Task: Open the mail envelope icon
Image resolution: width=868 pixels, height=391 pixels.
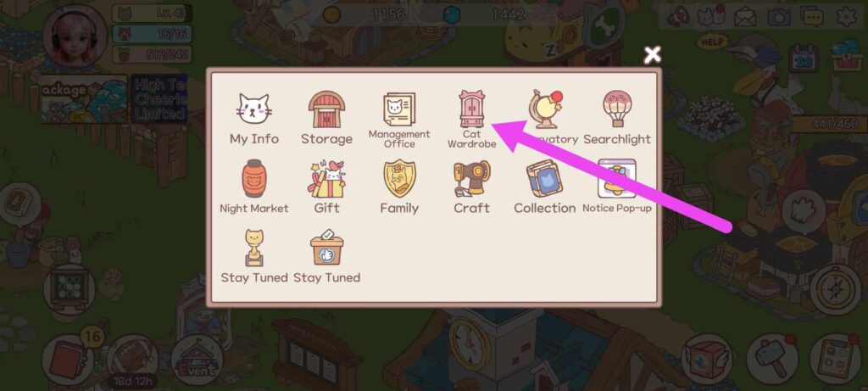Action: [x=745, y=17]
